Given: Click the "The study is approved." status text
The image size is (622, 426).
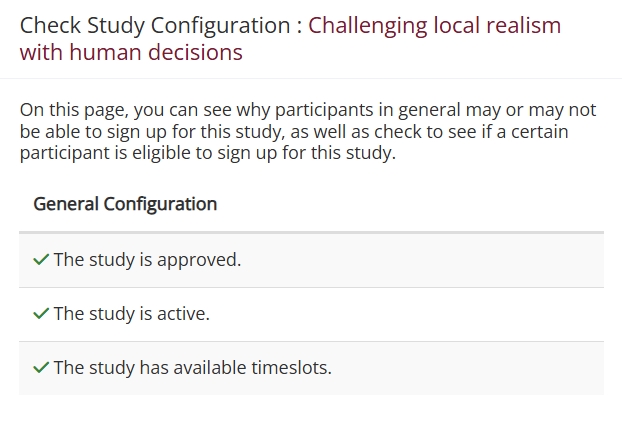Looking at the screenshot, I should 147,260.
